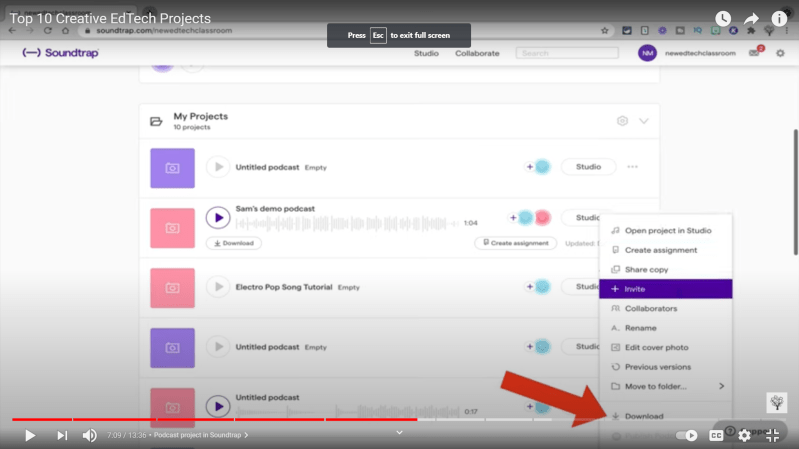Click the Watch later clock icon
The height and width of the screenshot is (449, 799).
pyautogui.click(x=723, y=19)
